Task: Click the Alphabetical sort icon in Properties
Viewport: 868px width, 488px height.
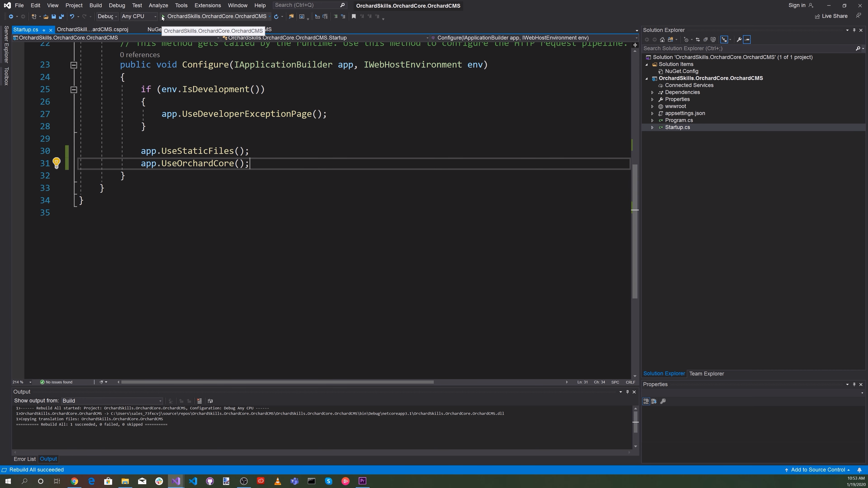Action: coord(654,401)
